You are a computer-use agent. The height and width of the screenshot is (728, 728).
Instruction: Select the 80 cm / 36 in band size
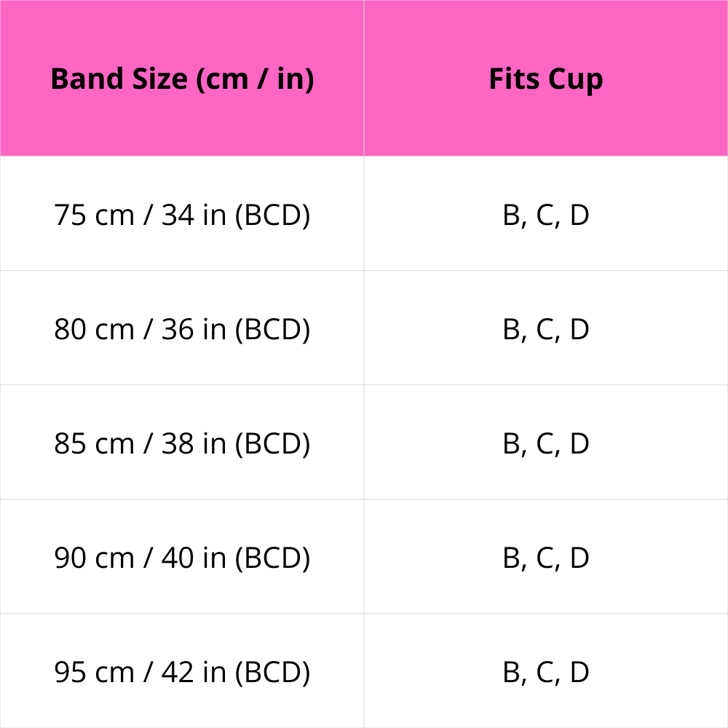[182, 330]
